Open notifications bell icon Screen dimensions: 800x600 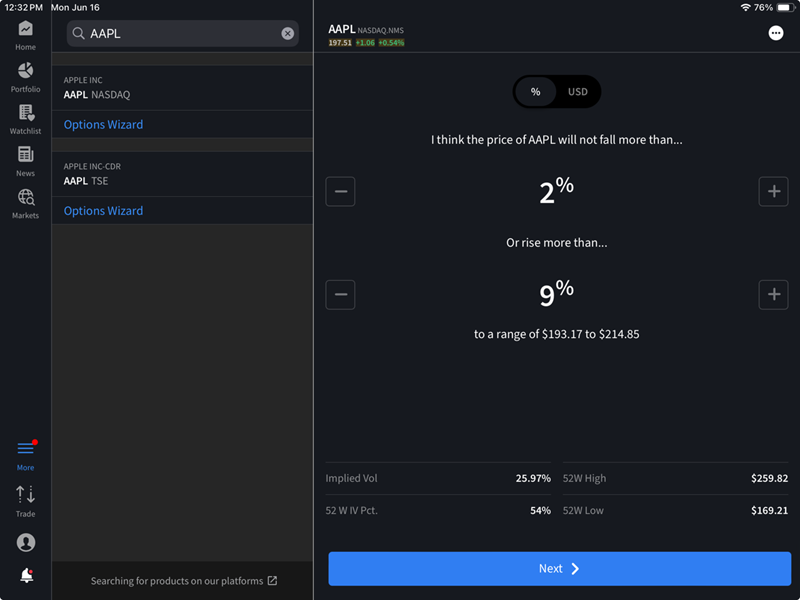click(x=27, y=576)
